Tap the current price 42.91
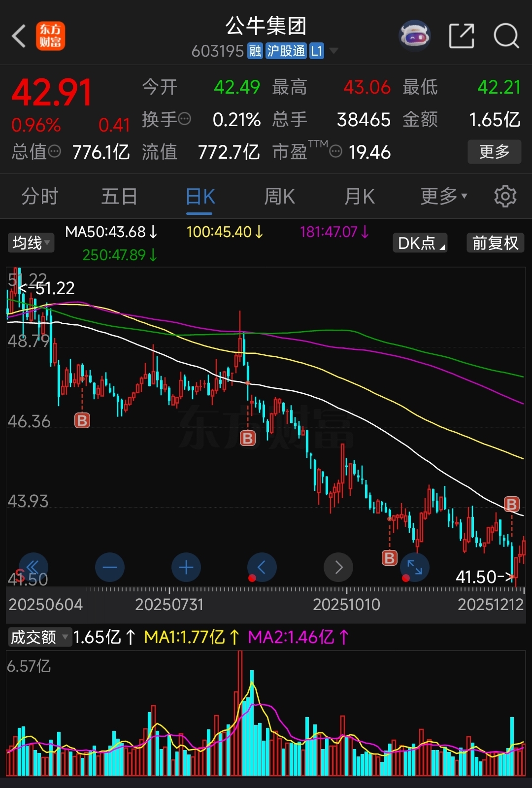The width and height of the screenshot is (532, 788). (52, 93)
